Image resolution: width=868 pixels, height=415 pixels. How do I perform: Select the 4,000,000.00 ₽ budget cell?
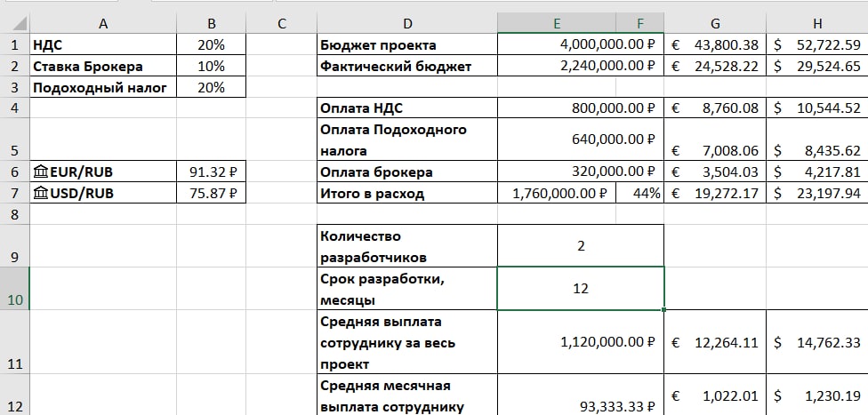(x=581, y=44)
